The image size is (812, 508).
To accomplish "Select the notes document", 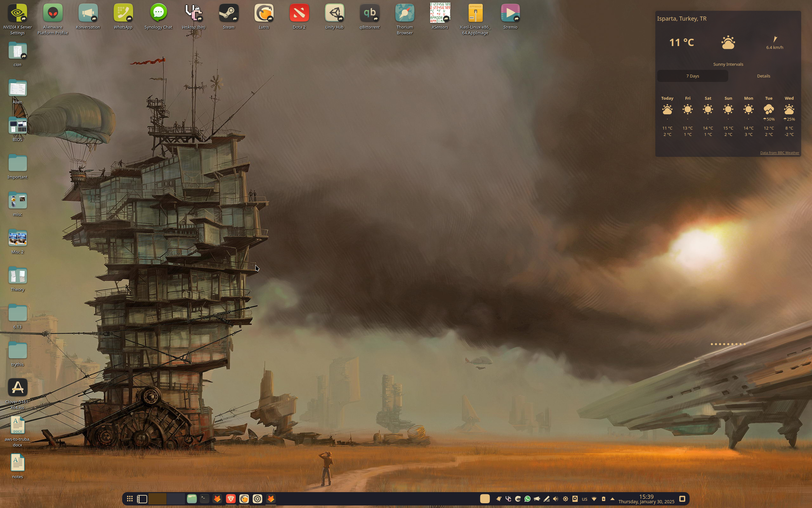I will pyautogui.click(x=17, y=466).
